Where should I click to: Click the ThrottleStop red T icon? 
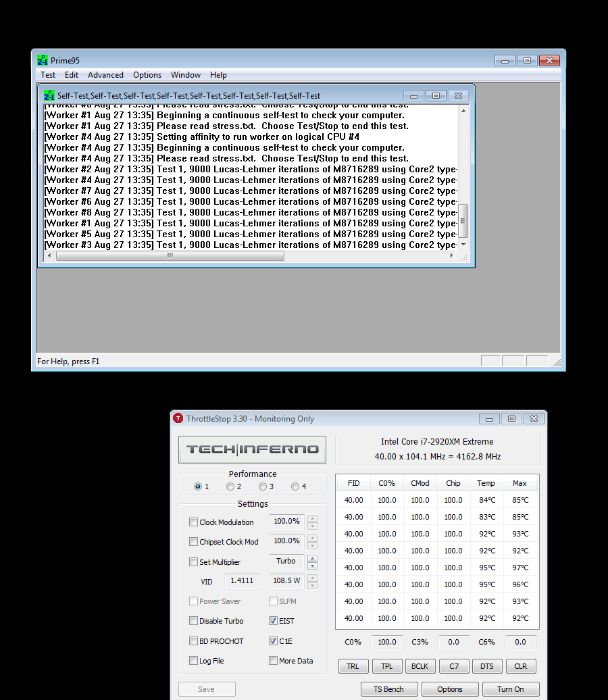tap(178, 418)
